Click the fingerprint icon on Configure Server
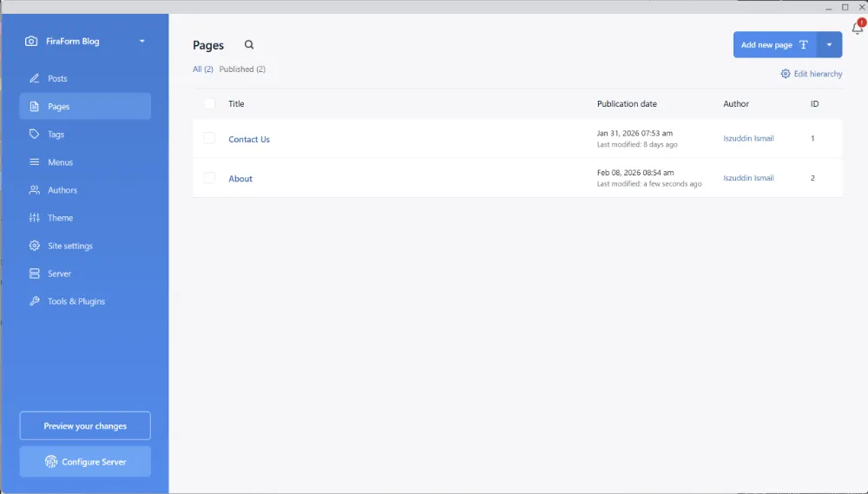The height and width of the screenshot is (494, 868). coord(51,462)
